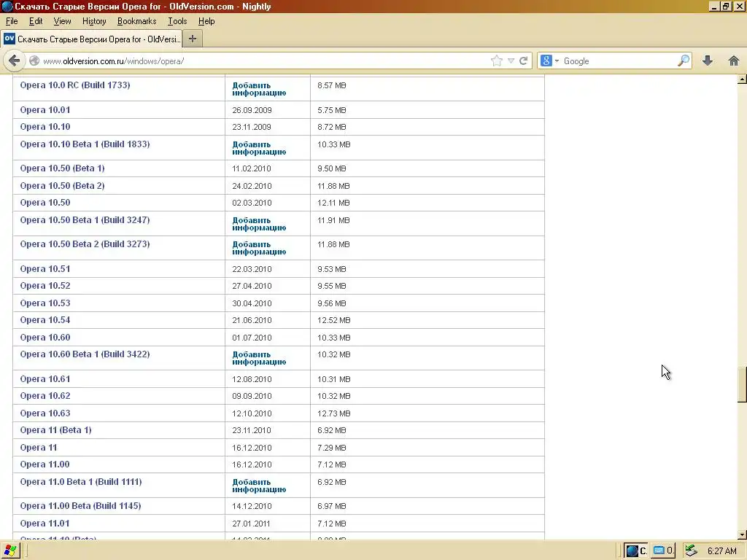Open Opera 10.60 Beta 1 (Build 3422)
This screenshot has width=747, height=560.
tap(85, 354)
